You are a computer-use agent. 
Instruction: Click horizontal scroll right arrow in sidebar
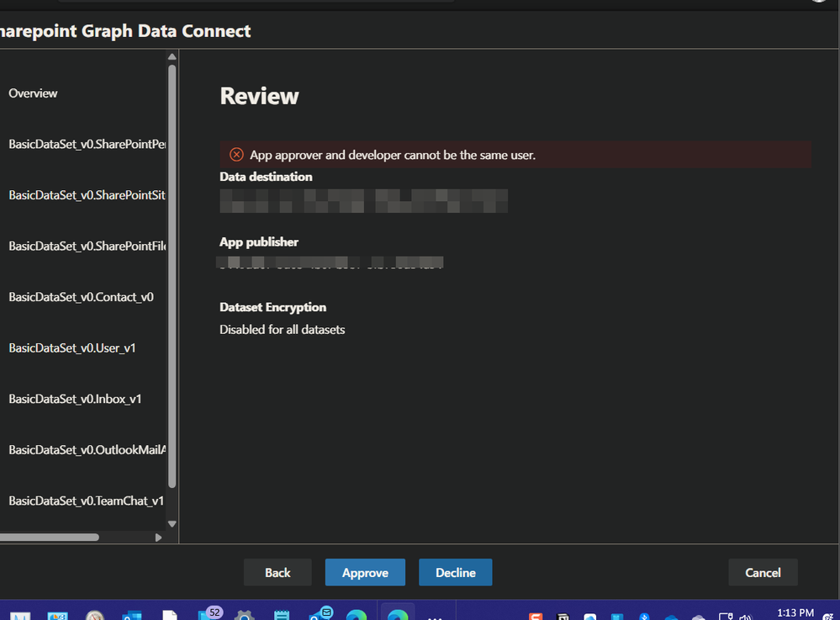(158, 538)
